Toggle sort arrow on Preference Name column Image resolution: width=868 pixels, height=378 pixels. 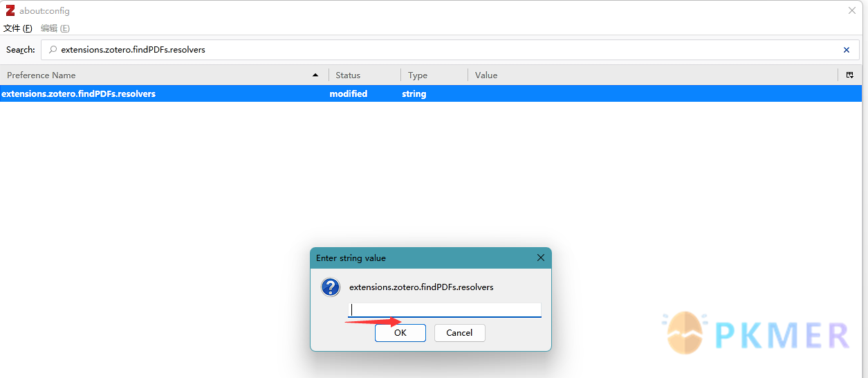[x=315, y=75]
